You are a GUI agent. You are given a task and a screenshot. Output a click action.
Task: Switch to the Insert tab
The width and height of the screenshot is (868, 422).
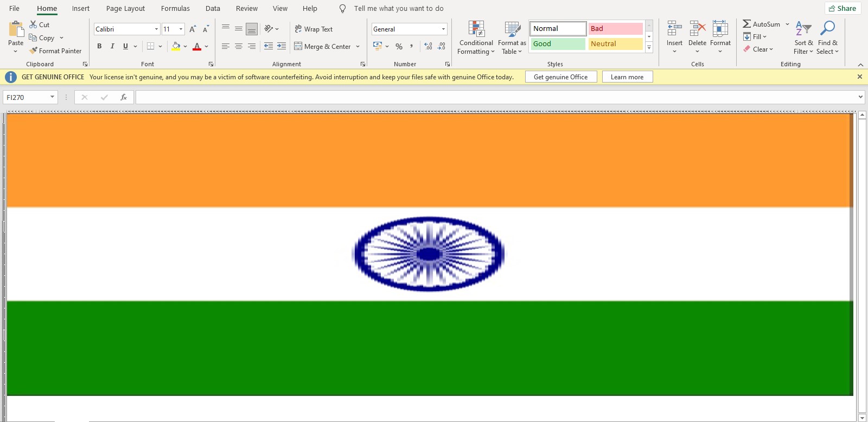pyautogui.click(x=81, y=8)
